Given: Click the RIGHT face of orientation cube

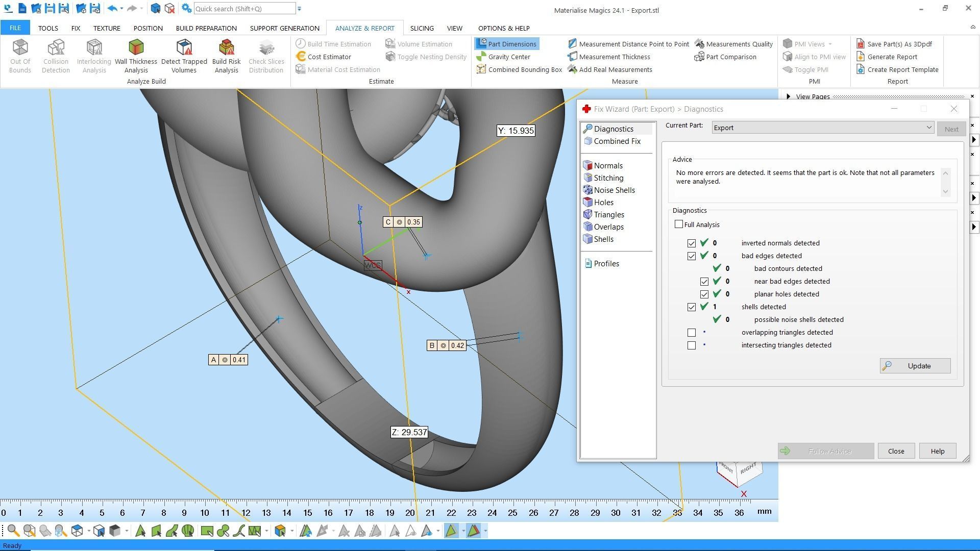Looking at the screenshot, I should [748, 468].
